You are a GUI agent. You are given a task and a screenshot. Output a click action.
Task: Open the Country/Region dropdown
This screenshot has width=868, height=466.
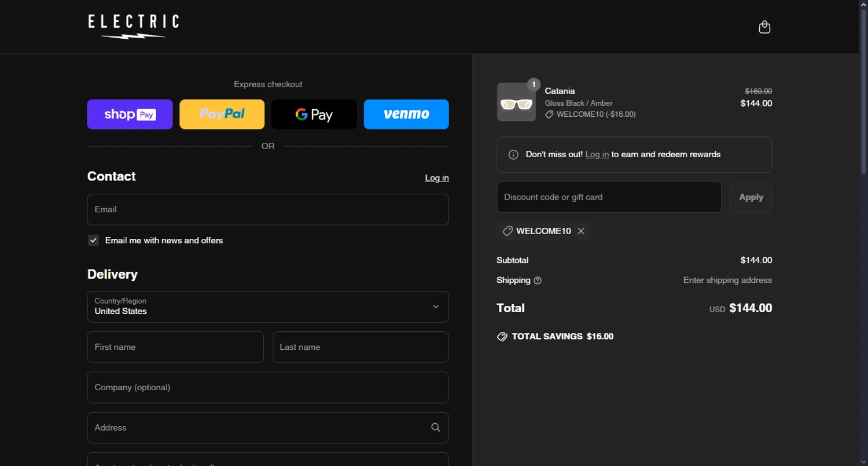(268, 307)
